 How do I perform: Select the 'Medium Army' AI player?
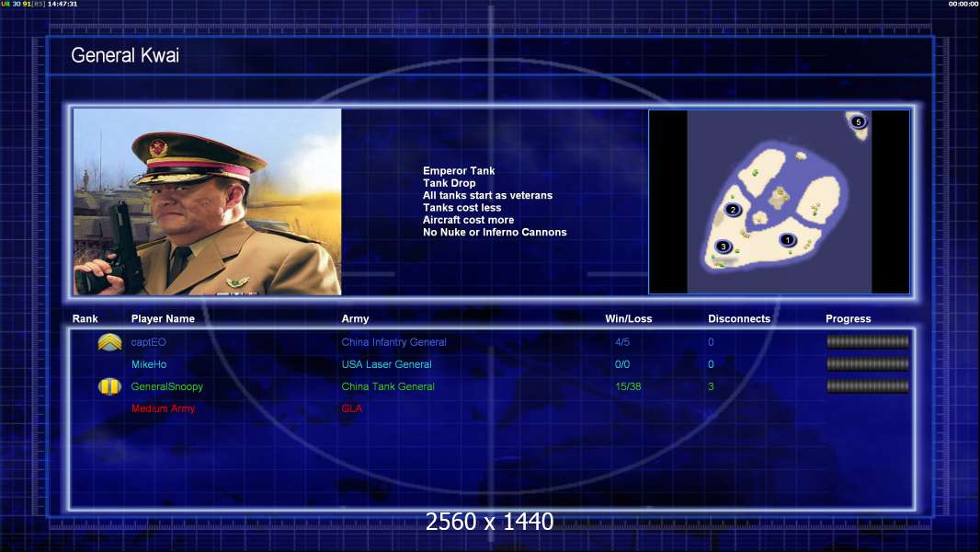(x=163, y=408)
